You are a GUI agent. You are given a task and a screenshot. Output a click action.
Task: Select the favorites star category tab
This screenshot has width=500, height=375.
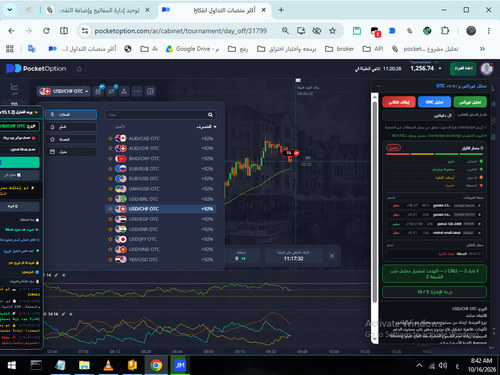click(x=71, y=139)
